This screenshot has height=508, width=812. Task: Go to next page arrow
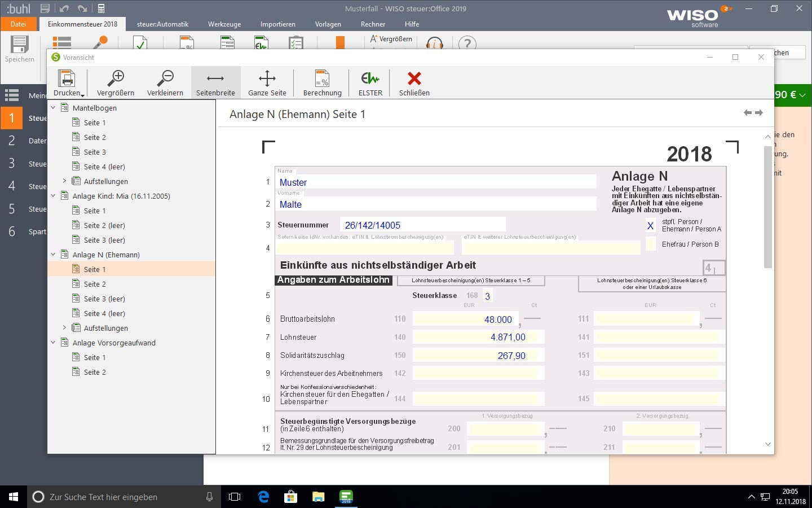759,113
